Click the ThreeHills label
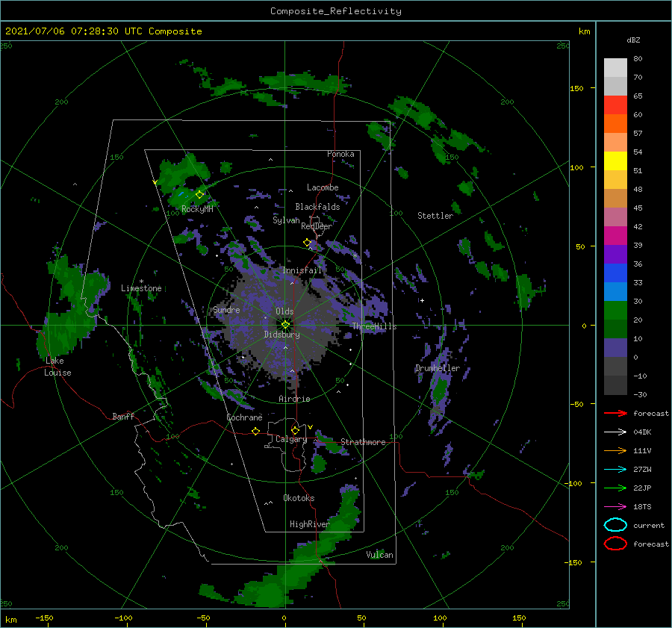This screenshot has height=628, width=672. 375,326
